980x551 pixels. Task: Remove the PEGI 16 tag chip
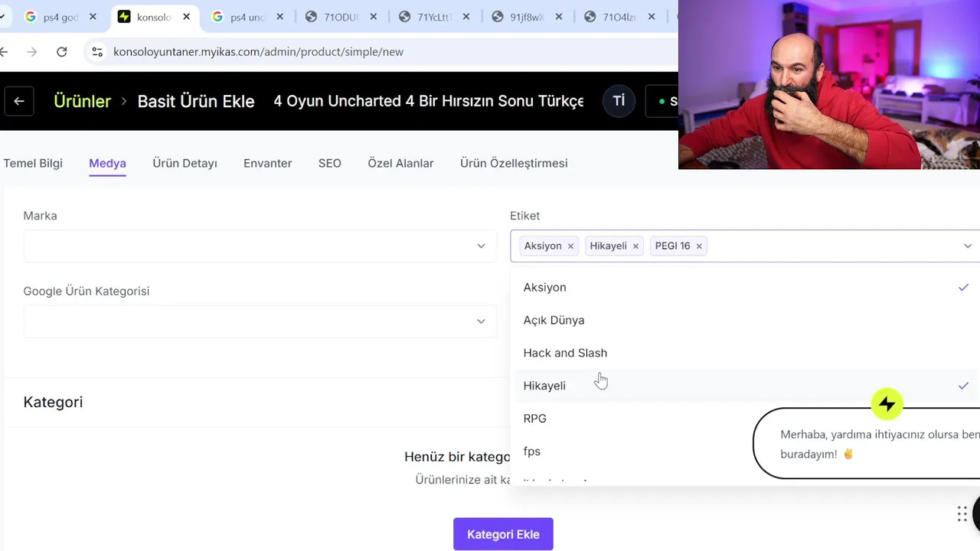coord(699,246)
